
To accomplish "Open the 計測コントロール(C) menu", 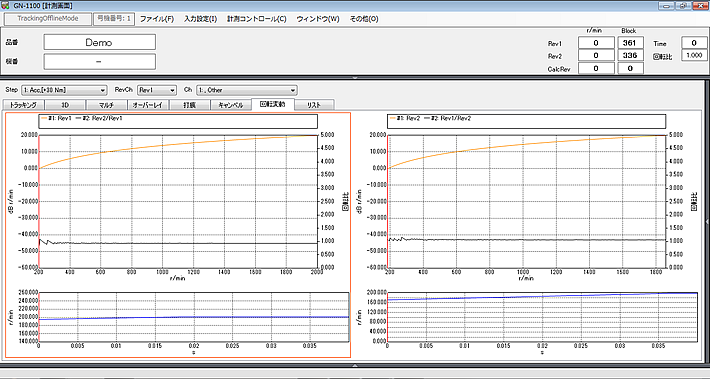I will pos(257,19).
